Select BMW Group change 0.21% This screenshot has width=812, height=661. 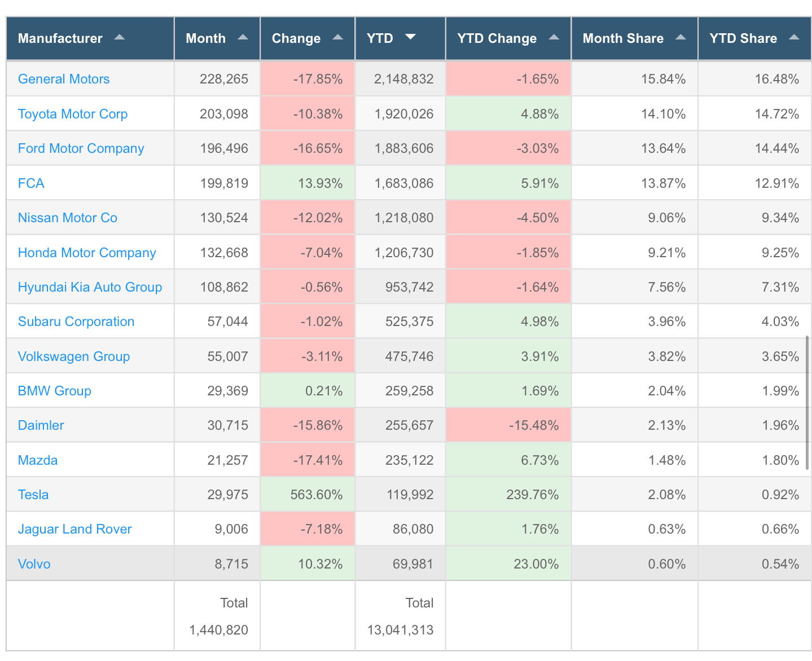coord(324,391)
